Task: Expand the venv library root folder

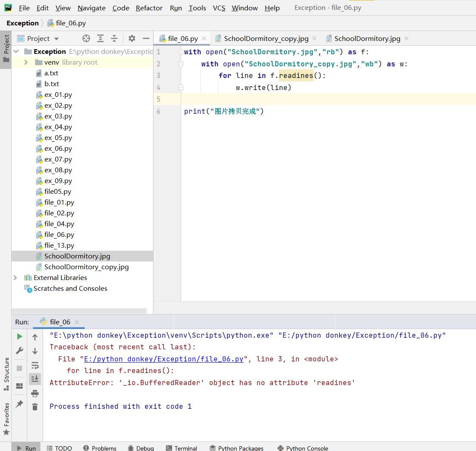Action: (26, 62)
